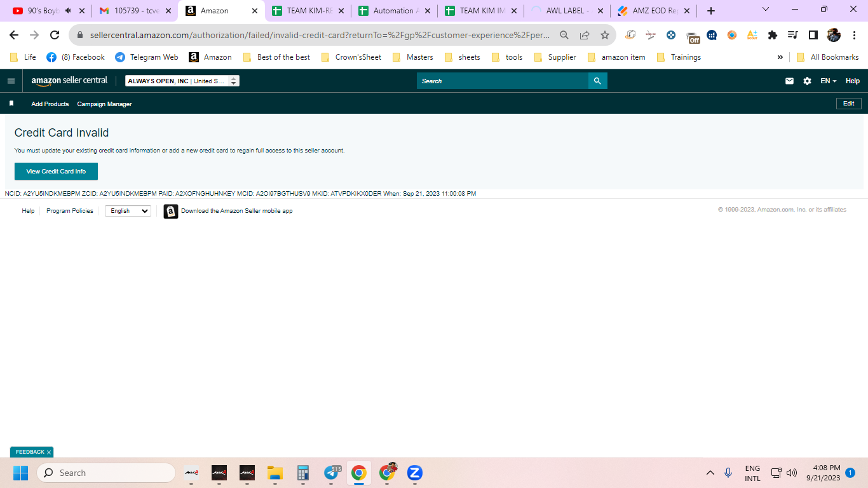Switch to the TEAM KIM-RE sheet tab
Image resolution: width=868 pixels, height=488 pixels.
pos(308,11)
